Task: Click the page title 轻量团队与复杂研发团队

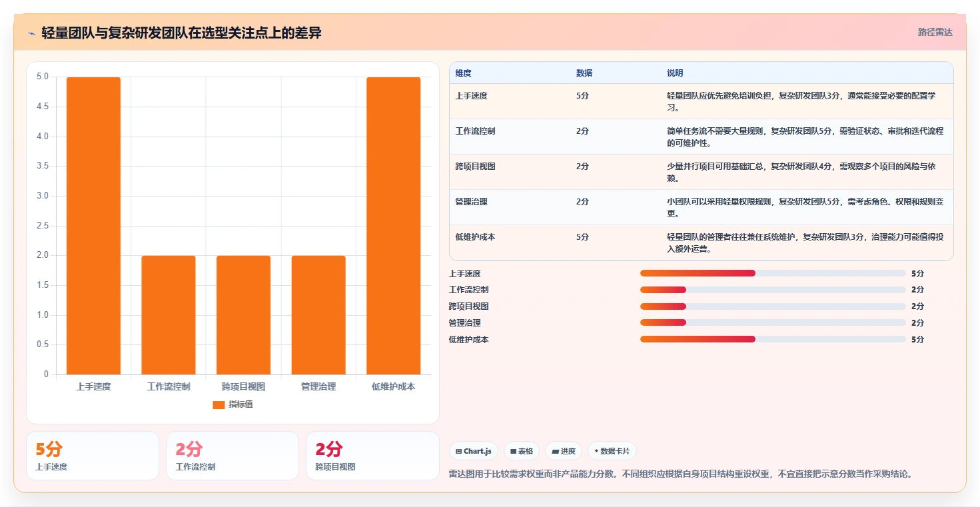Action: pos(181,33)
